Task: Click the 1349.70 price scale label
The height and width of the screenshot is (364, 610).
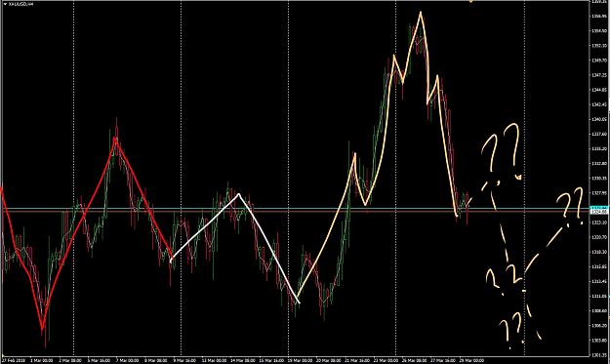Action: pyautogui.click(x=600, y=61)
